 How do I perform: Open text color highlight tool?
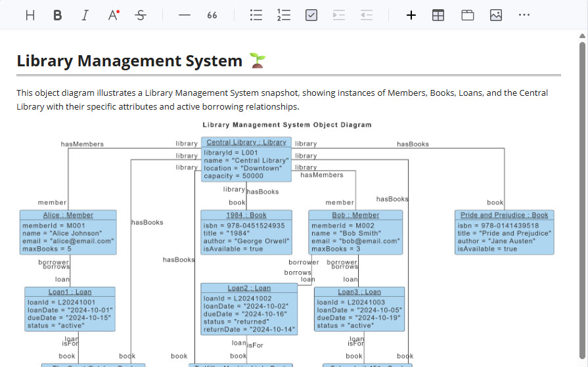click(113, 15)
